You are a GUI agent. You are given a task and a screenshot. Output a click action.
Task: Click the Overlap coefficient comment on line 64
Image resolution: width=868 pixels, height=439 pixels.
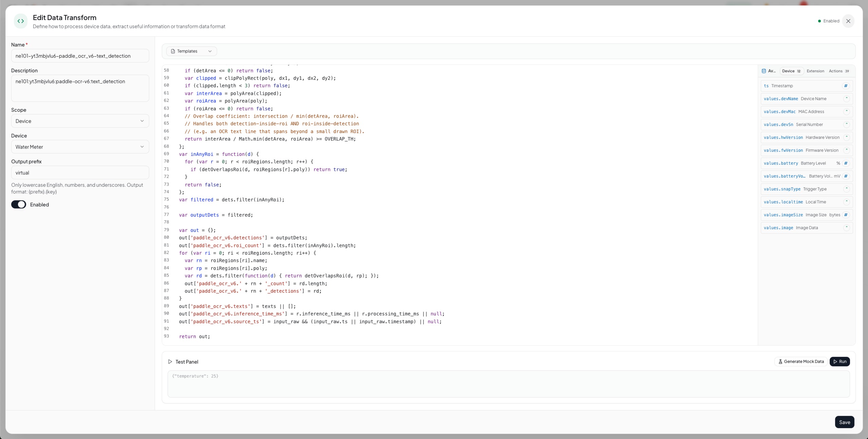tap(272, 116)
